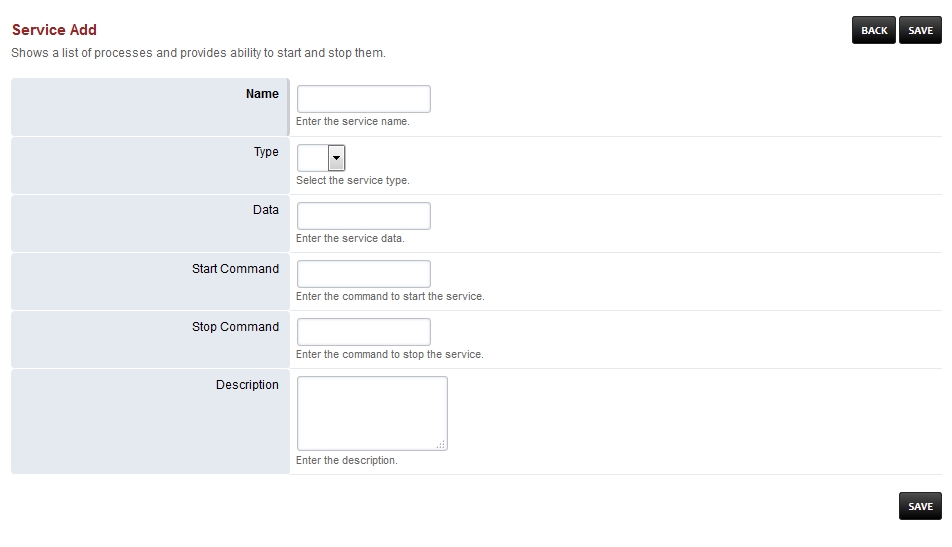Click the 'Select the service type.' hint
This screenshot has height=547, width=952.
coord(353,180)
